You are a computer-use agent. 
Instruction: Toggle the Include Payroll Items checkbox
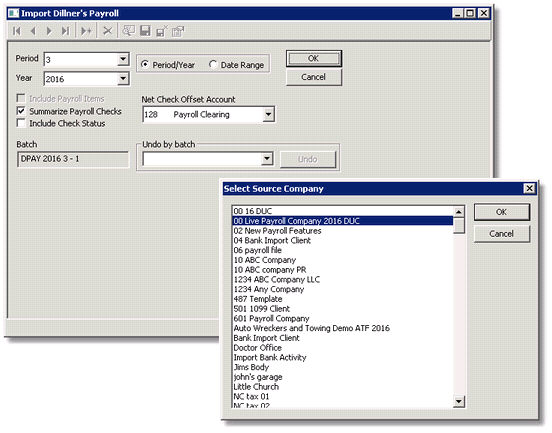pos(21,98)
